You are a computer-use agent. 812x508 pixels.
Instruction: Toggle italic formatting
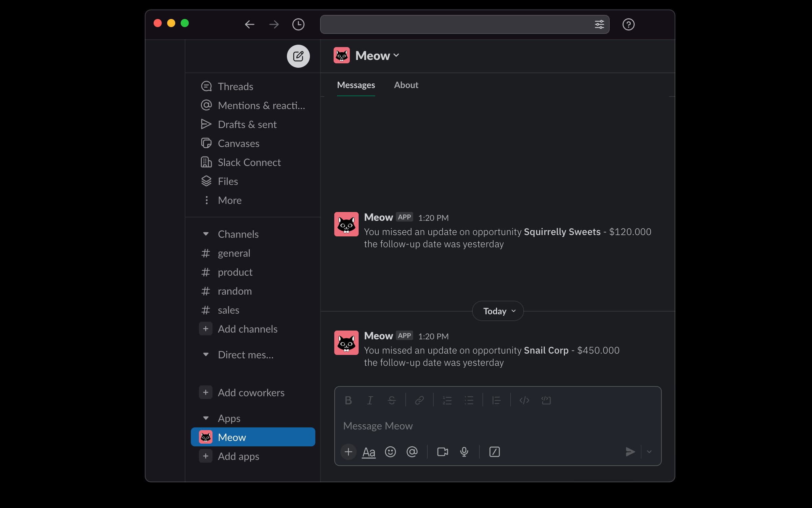point(370,400)
